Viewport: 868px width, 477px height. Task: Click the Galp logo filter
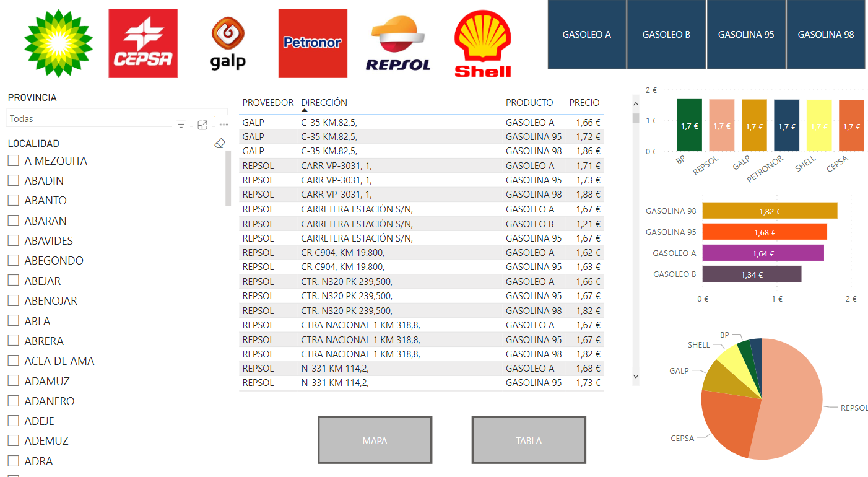point(227,42)
